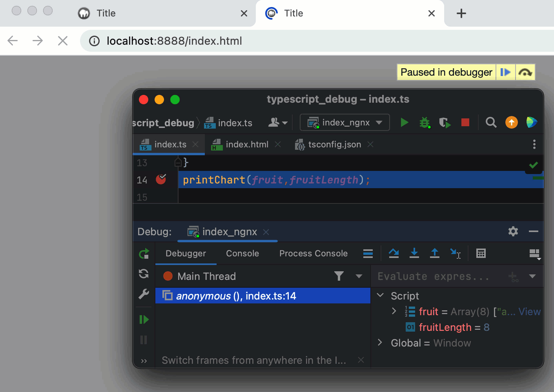The width and height of the screenshot is (554, 392).
Task: Toggle the breakpoint on line 14
Action: click(x=161, y=180)
